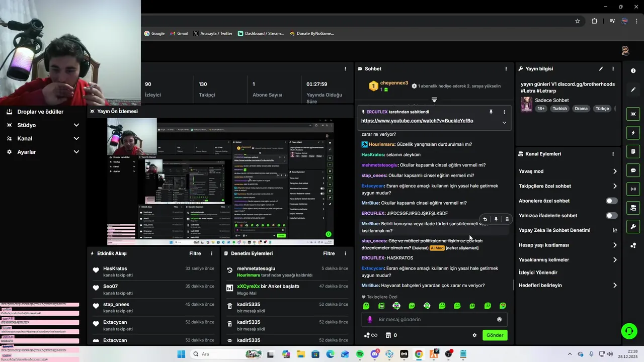644x362 pixels.
Task: Click the note page panel icon in sidebar
Action: coord(633,151)
